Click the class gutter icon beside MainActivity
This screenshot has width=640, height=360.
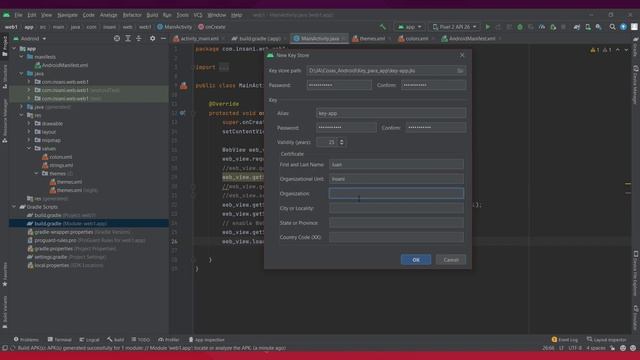coord(184,86)
